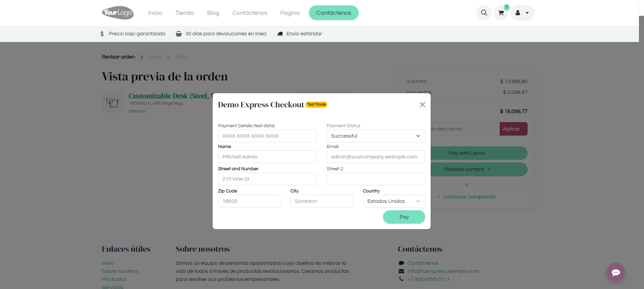Expand the Payment Status dropdown

(x=375, y=136)
